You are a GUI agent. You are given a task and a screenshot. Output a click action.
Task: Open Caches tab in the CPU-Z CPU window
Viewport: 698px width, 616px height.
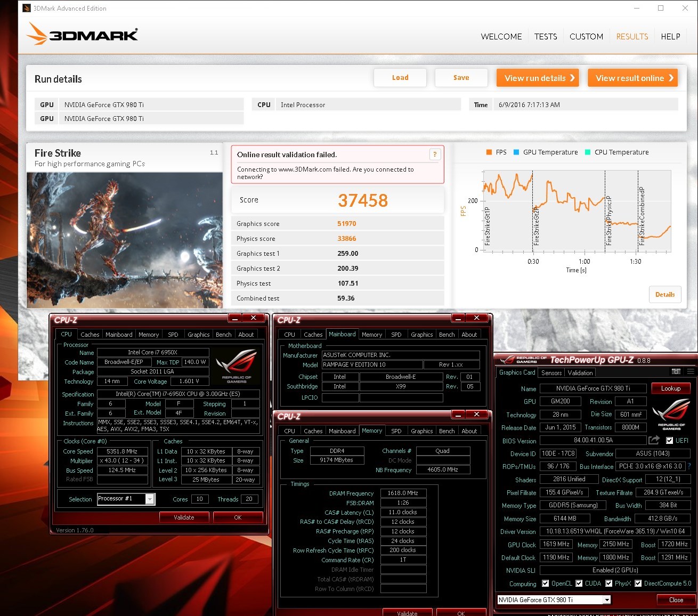point(90,335)
